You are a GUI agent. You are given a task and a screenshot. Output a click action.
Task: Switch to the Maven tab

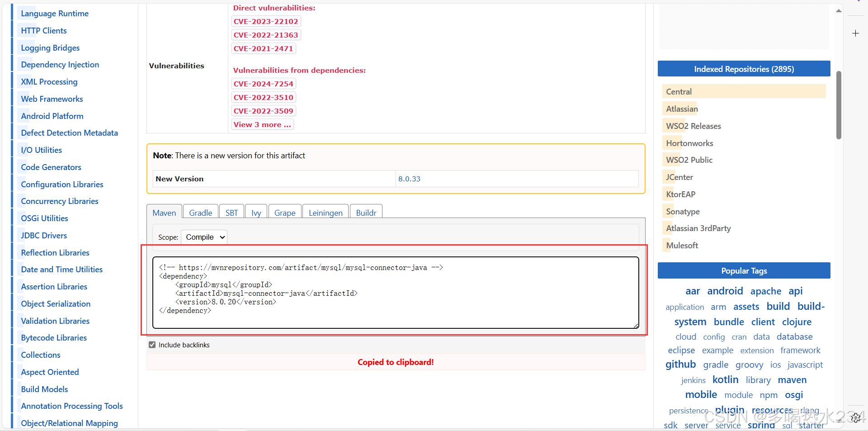(x=164, y=213)
